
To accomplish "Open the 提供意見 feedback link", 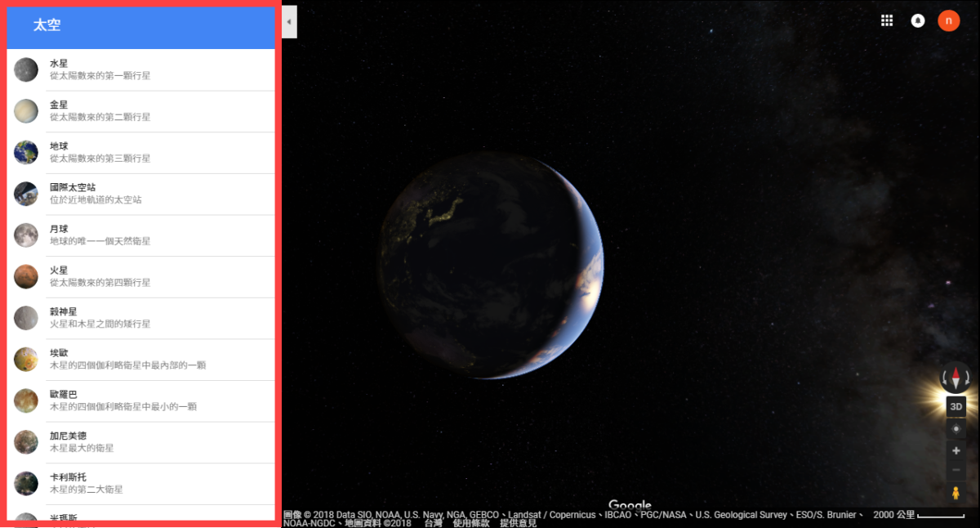I will point(519,523).
